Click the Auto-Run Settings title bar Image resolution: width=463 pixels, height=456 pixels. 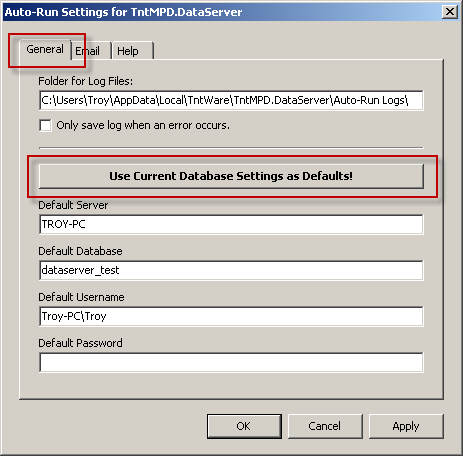[222, 12]
